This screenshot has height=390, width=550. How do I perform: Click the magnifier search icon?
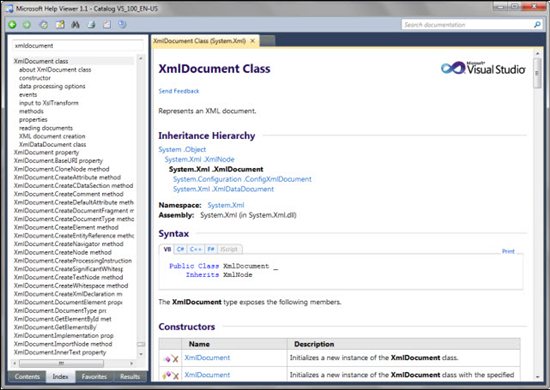(537, 25)
